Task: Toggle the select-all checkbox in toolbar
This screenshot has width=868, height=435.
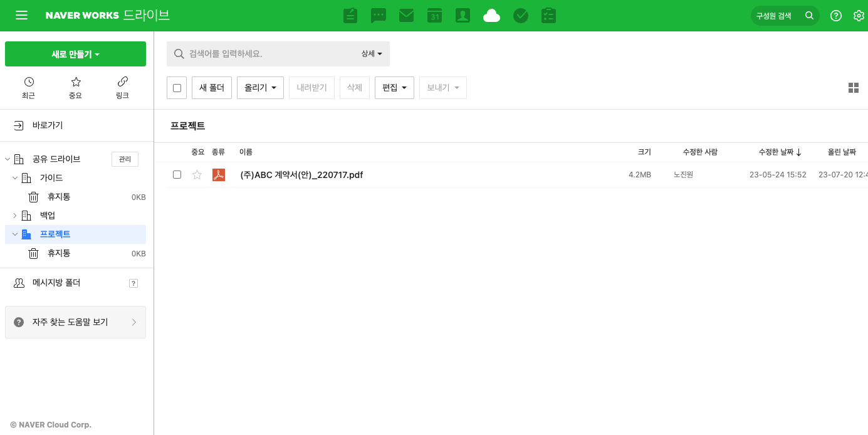Action: tap(177, 88)
